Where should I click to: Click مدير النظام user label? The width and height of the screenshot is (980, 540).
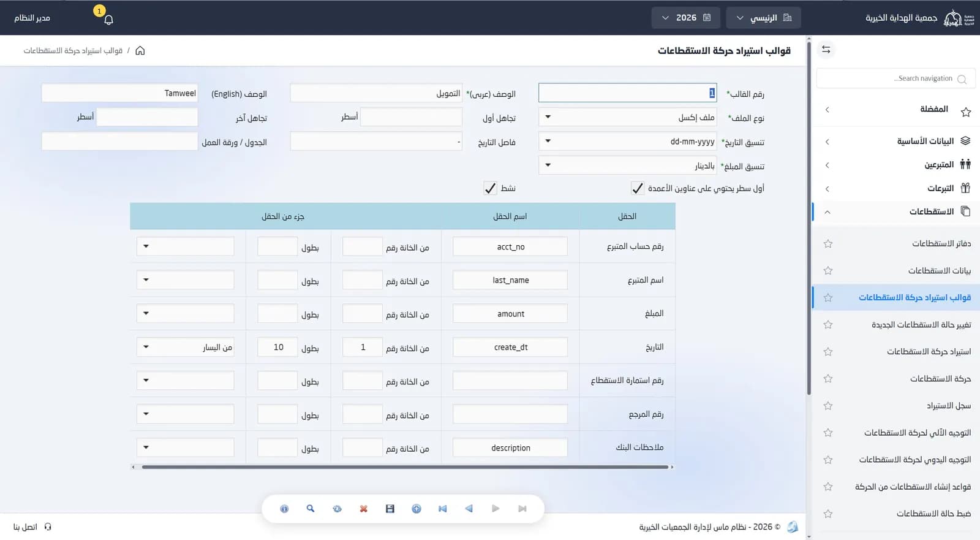click(x=32, y=18)
